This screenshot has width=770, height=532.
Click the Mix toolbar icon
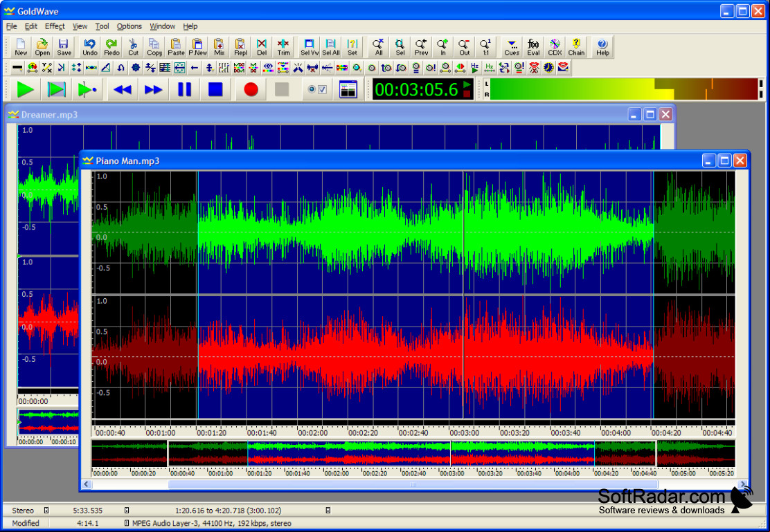coord(219,46)
